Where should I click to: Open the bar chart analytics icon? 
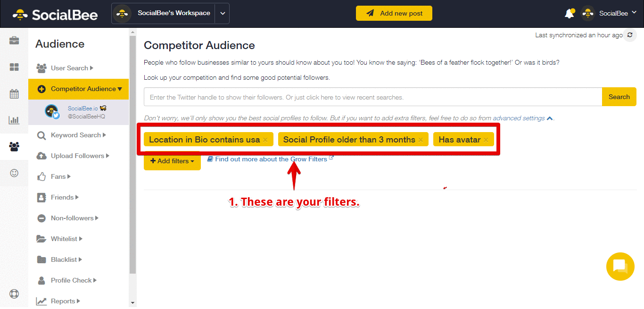(x=14, y=120)
